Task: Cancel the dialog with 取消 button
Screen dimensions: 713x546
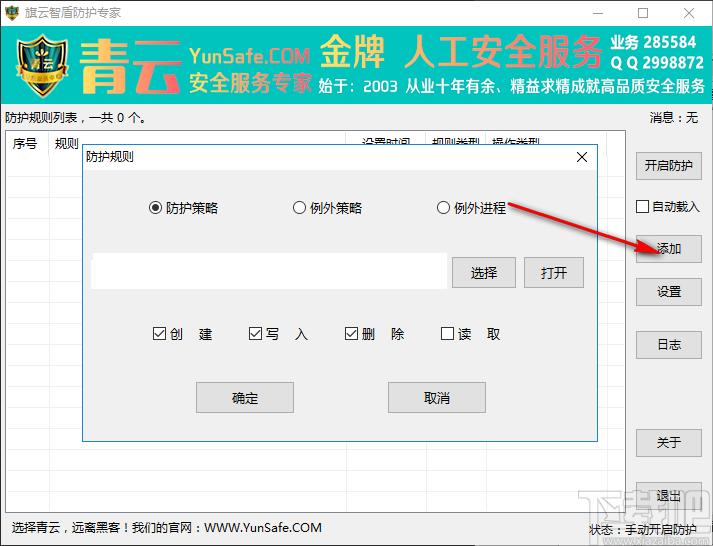Action: tap(437, 398)
